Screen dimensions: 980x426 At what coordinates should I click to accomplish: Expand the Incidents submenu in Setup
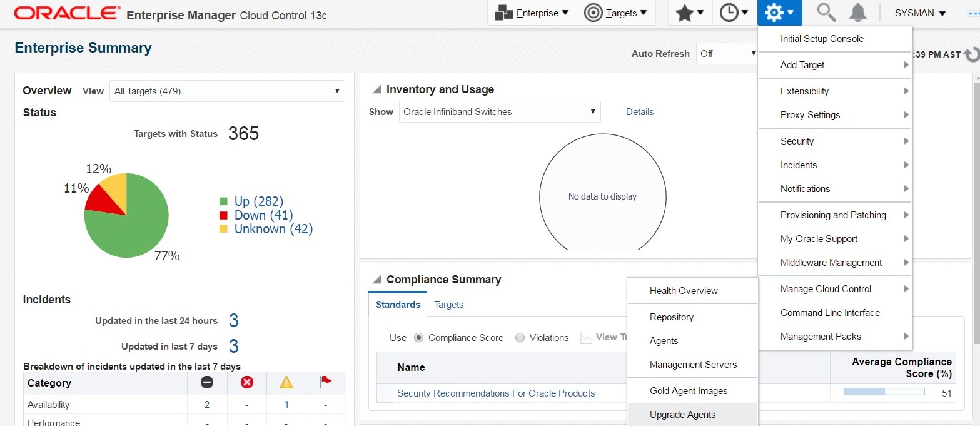(x=835, y=165)
